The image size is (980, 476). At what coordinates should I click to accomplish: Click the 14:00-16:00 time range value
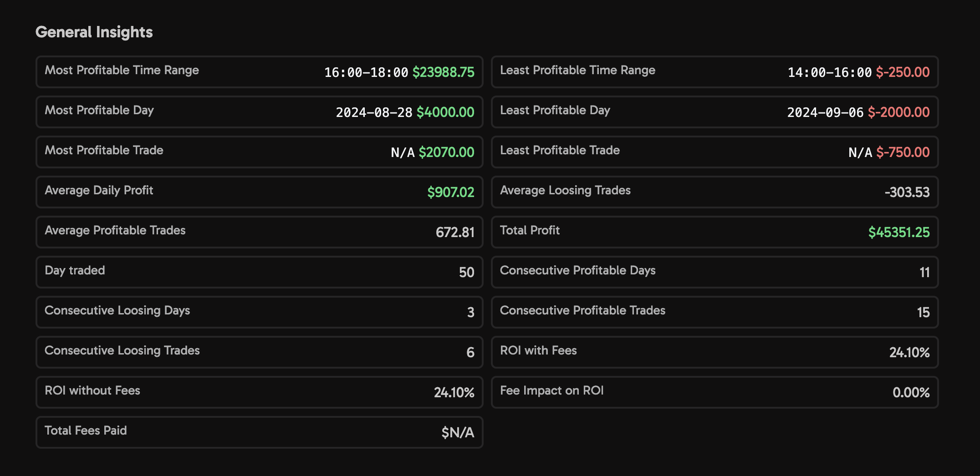click(x=830, y=72)
